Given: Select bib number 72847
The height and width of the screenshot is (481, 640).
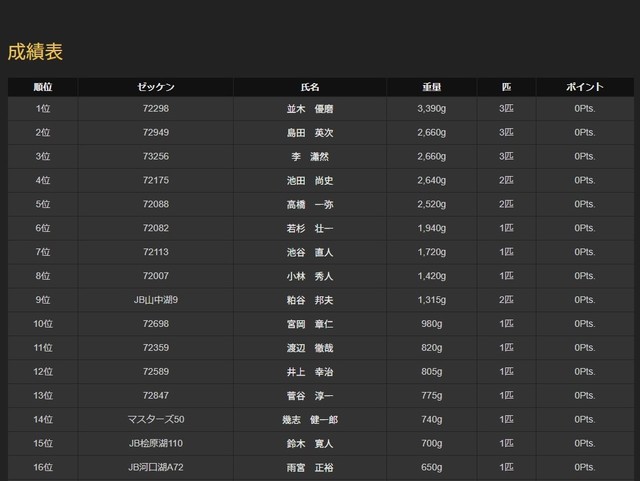Looking at the screenshot, I should [156, 395].
